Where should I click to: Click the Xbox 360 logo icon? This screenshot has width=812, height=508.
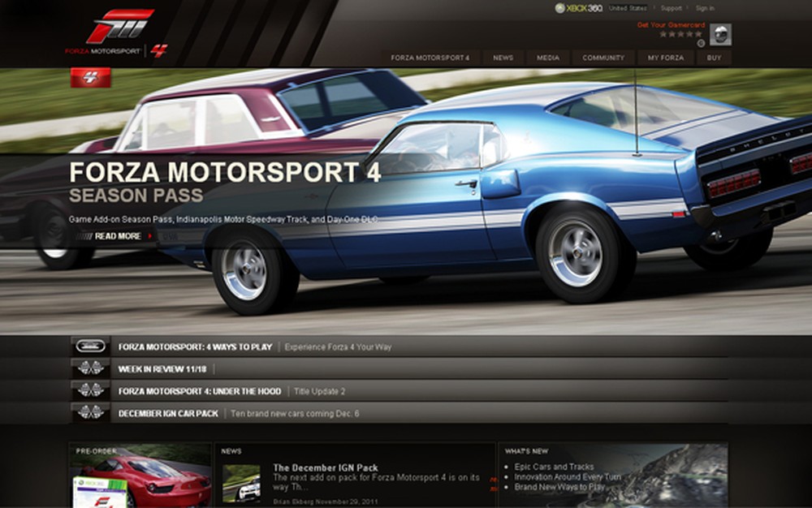point(562,7)
